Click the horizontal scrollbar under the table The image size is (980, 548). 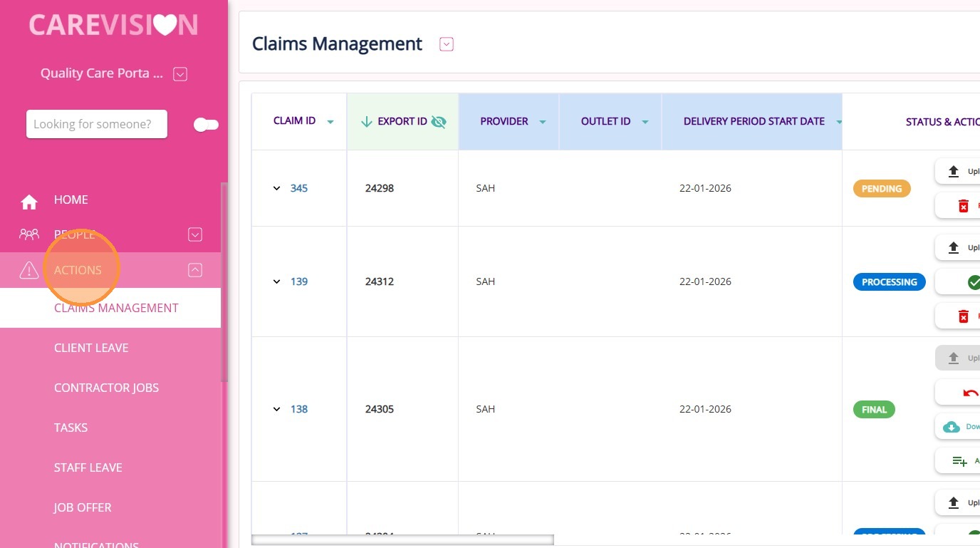point(402,540)
